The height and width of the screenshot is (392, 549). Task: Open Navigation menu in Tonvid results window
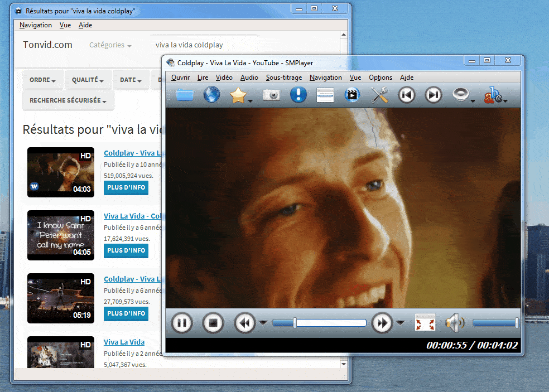36,25
